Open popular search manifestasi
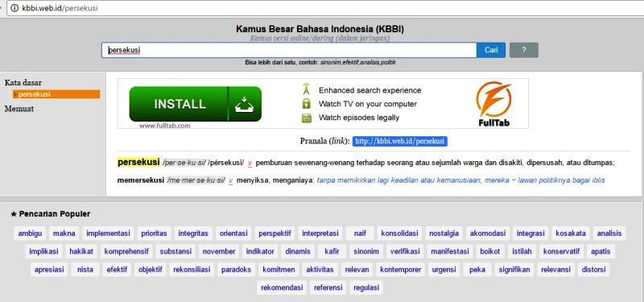The width and height of the screenshot is (644, 302). (x=450, y=251)
